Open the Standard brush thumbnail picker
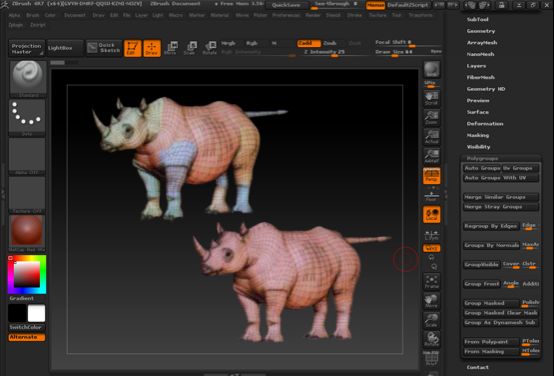 28,78
